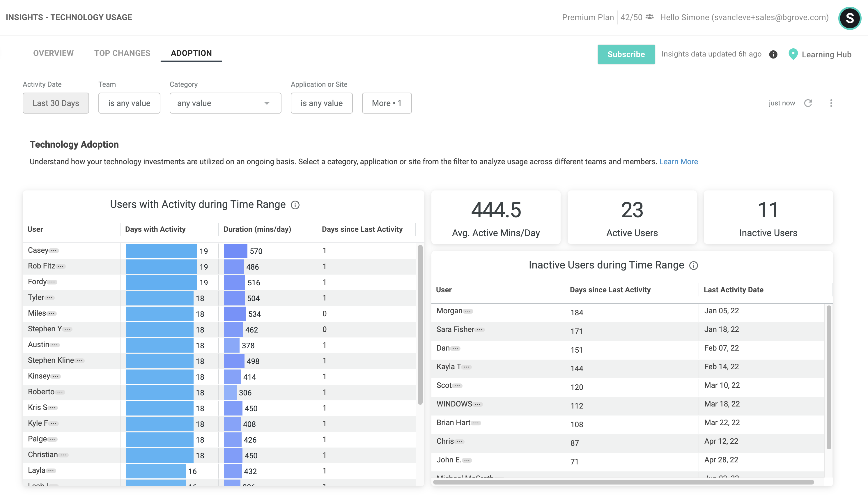The width and height of the screenshot is (868, 495).
Task: Open ellipsis menu next to Stephen Kline
Action: 79,360
